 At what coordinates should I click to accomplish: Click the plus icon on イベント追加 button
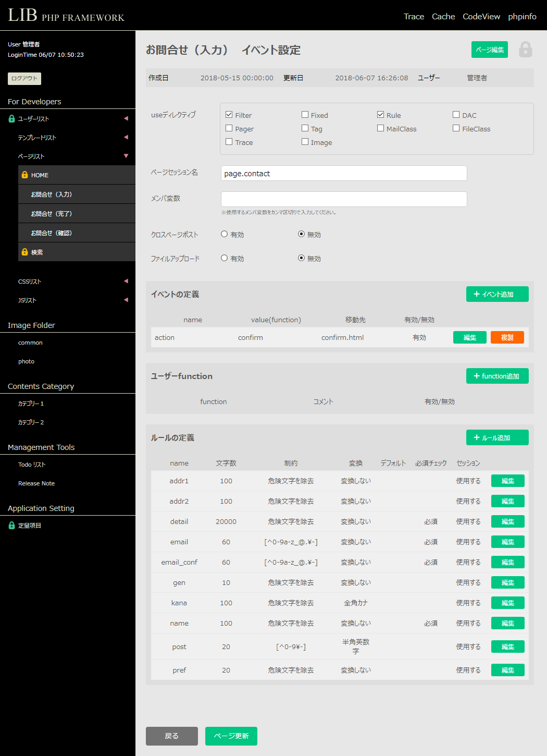point(476,294)
